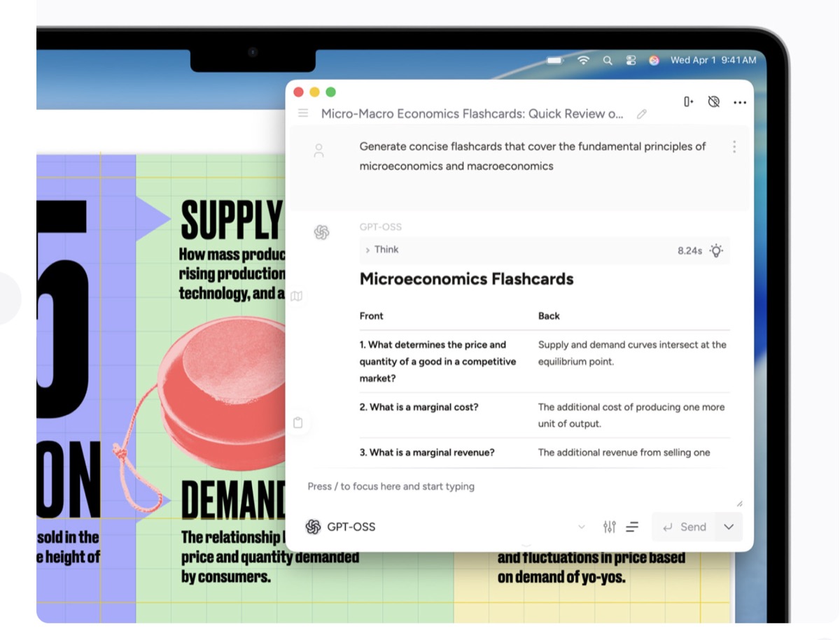
Task: Click the lightbulb reasoning icon beside 8.24s
Action: click(x=716, y=250)
